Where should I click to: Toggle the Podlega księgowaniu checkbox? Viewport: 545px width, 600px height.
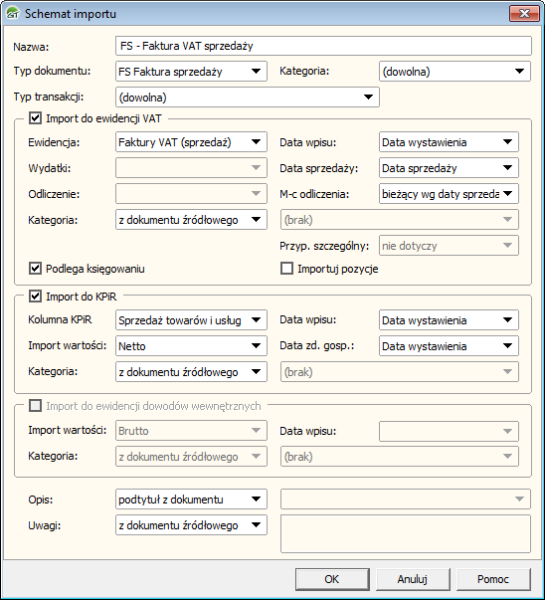(x=35, y=269)
